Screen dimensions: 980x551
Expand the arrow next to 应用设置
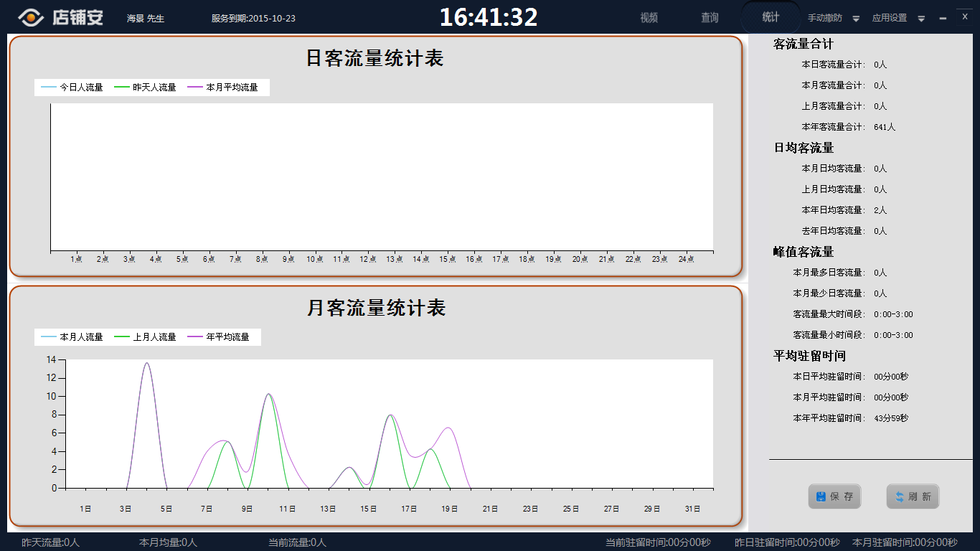tap(921, 19)
